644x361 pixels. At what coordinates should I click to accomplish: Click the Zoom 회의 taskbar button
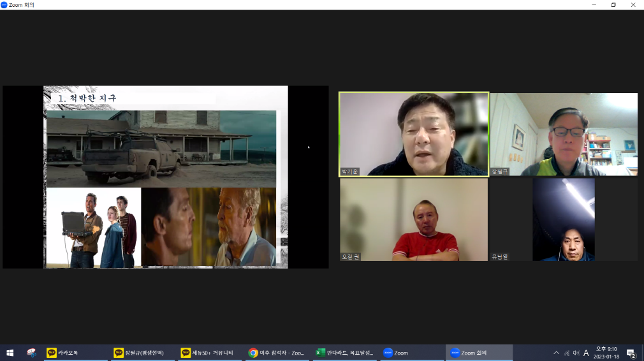[x=479, y=353]
